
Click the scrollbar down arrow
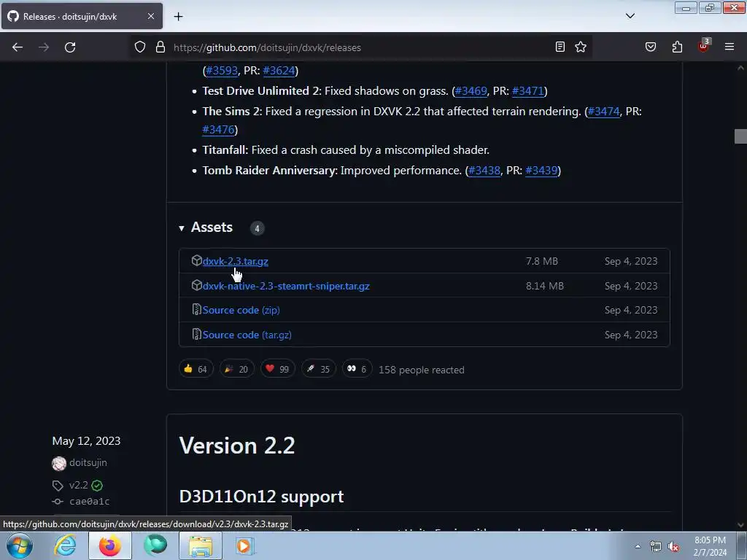(740, 525)
